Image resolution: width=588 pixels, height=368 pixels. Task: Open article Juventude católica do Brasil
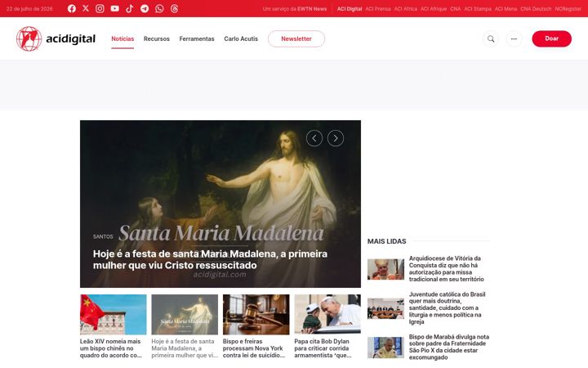447,308
